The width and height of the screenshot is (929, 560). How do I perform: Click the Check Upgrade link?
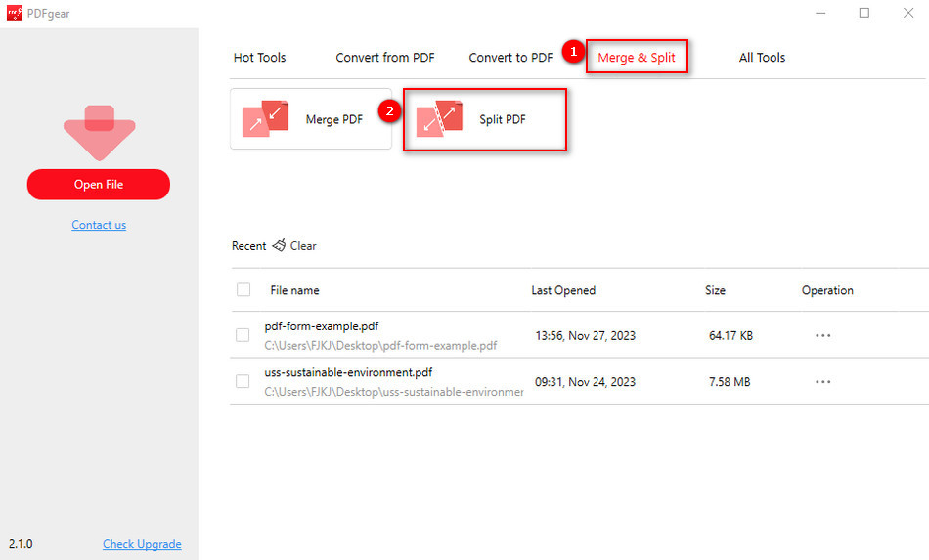142,544
